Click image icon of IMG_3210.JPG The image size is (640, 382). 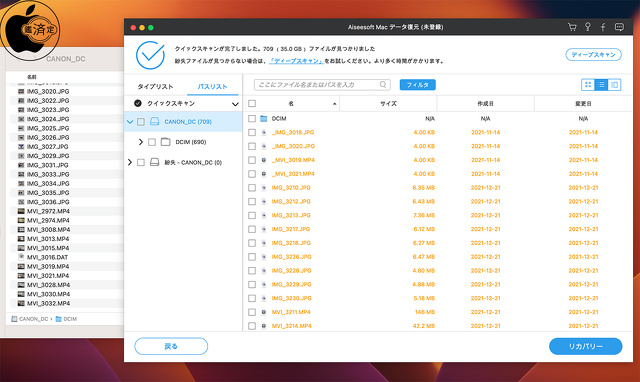pyautogui.click(x=264, y=188)
